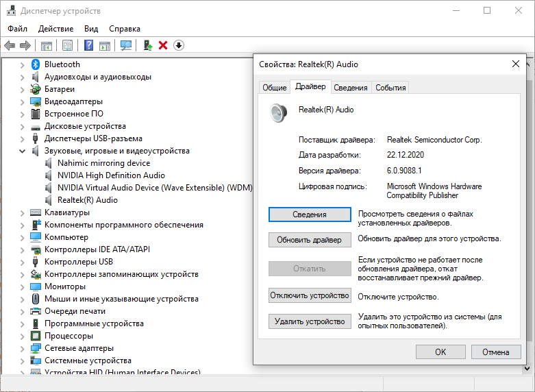
Task: Click the Процессоры CPU icon
Action: (x=36, y=336)
